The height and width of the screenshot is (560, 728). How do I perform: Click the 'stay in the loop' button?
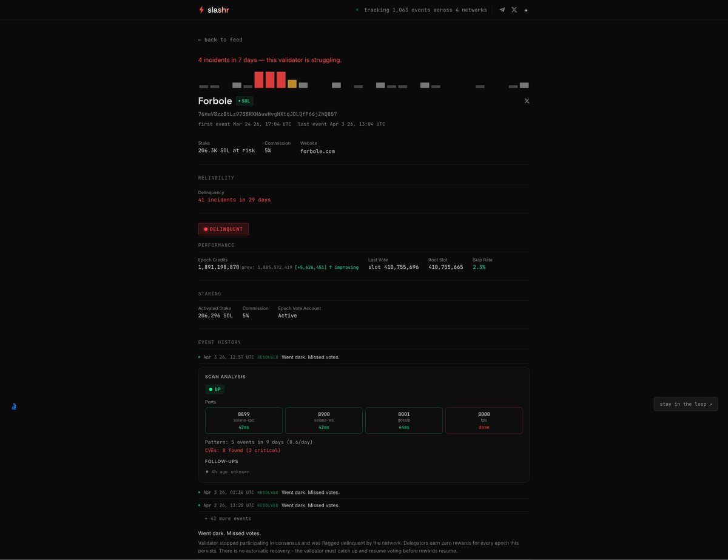tap(686, 404)
